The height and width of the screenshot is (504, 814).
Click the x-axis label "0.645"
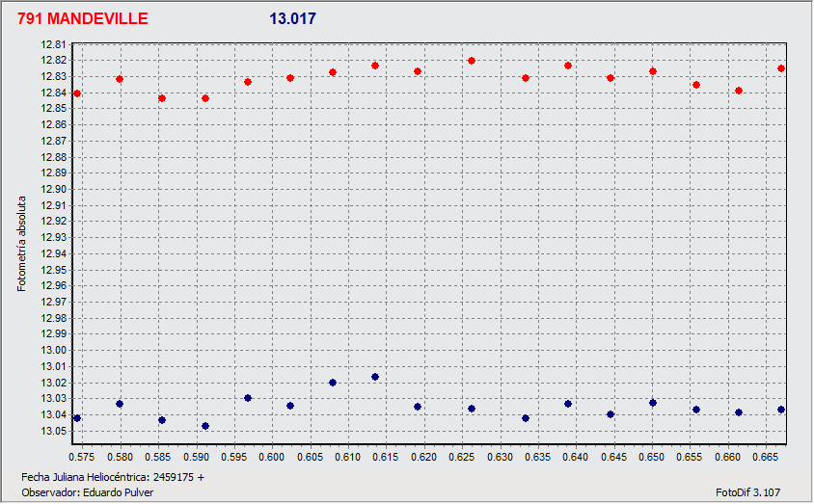pos(613,457)
